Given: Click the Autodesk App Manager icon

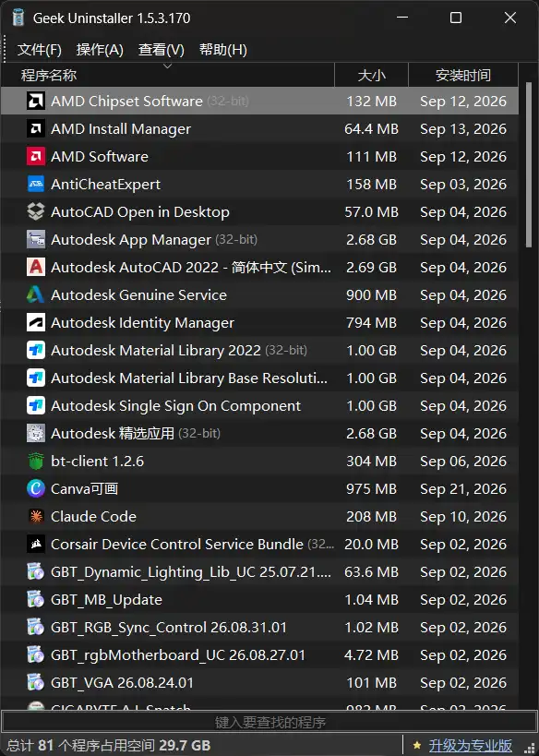Looking at the screenshot, I should pyautogui.click(x=36, y=240).
